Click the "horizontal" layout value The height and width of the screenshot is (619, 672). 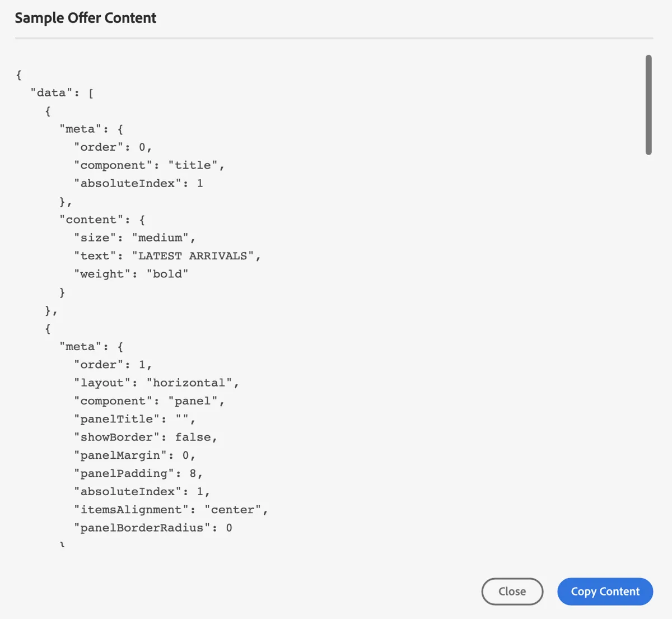coord(189,383)
